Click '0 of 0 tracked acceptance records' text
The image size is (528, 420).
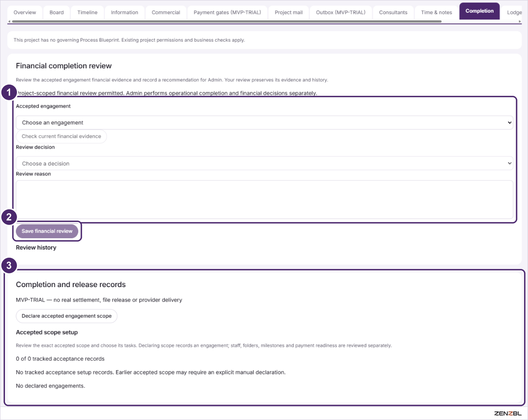click(60, 359)
